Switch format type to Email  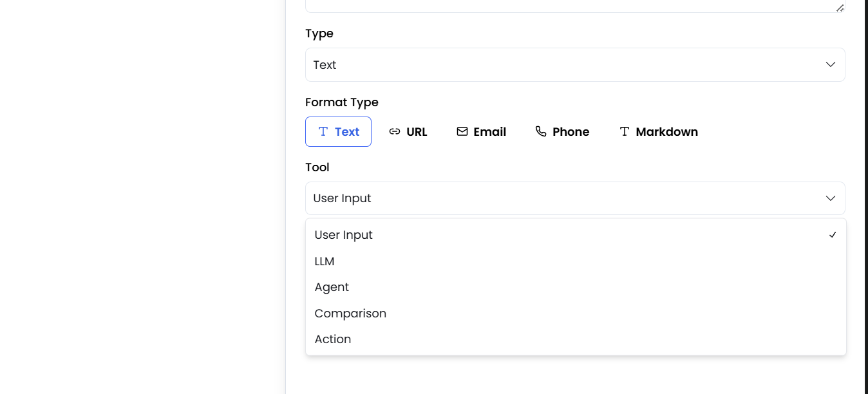pos(481,131)
